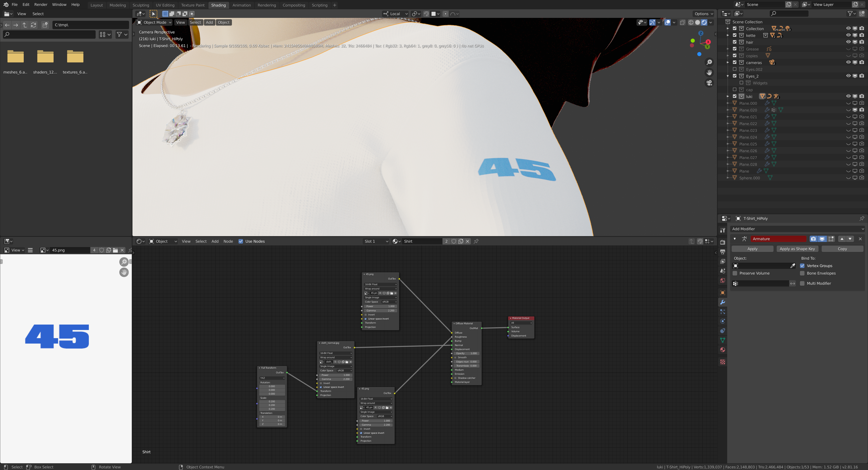Switch to the Texture Paint workspace tab

point(192,5)
